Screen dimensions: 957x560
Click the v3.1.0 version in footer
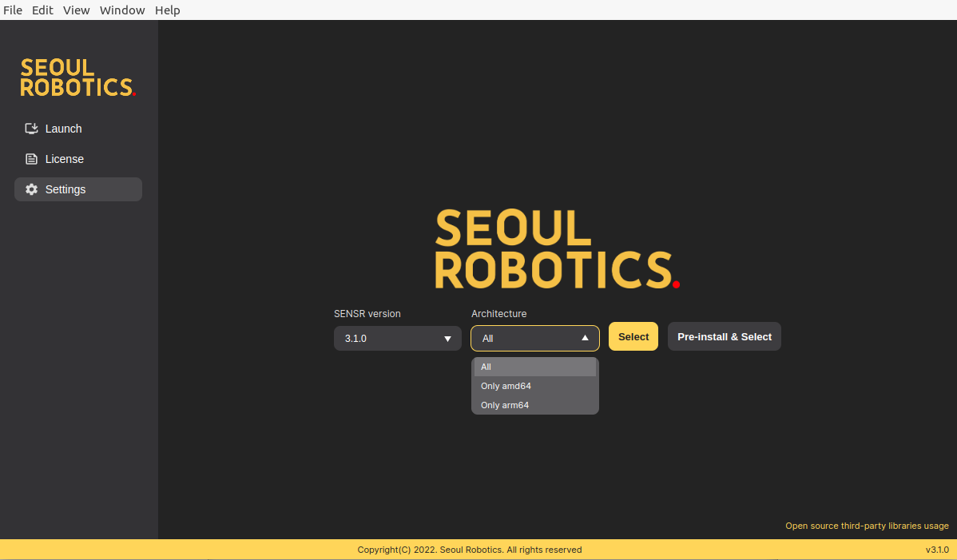click(x=937, y=550)
